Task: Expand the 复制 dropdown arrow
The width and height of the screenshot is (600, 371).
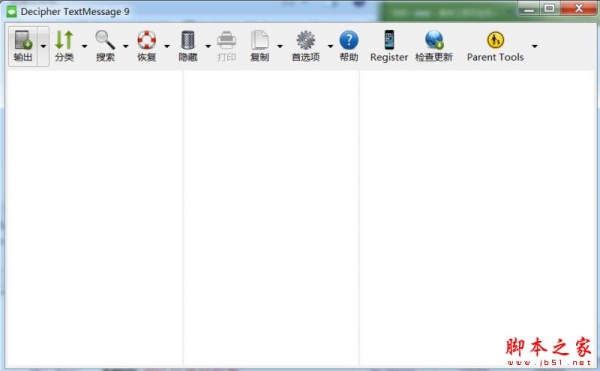Action: click(x=280, y=46)
